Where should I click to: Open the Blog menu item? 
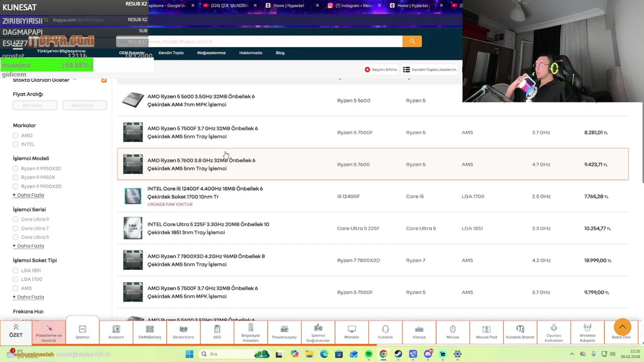coord(280,53)
